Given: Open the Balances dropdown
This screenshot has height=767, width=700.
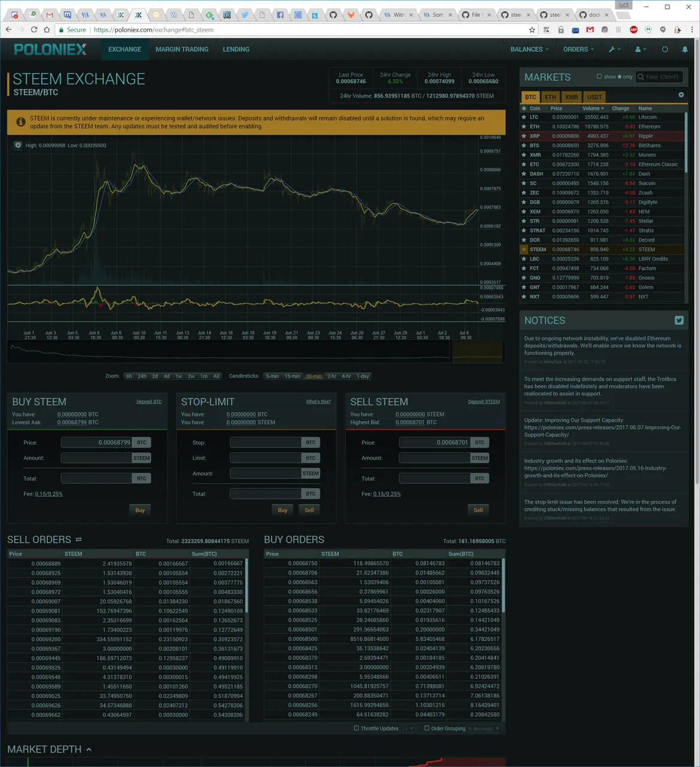Looking at the screenshot, I should point(529,49).
